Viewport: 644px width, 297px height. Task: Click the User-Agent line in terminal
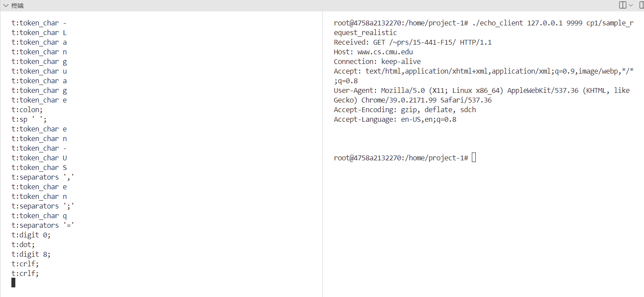[x=481, y=90]
